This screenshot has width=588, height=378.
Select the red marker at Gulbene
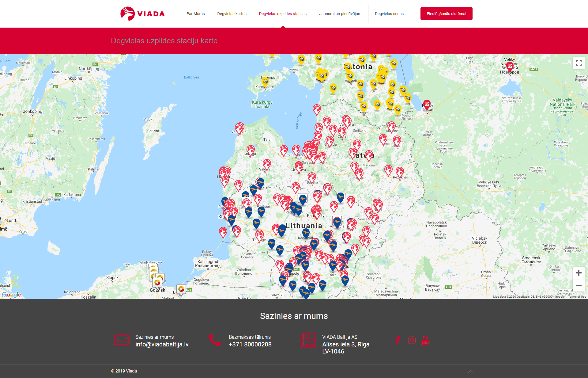(x=383, y=139)
